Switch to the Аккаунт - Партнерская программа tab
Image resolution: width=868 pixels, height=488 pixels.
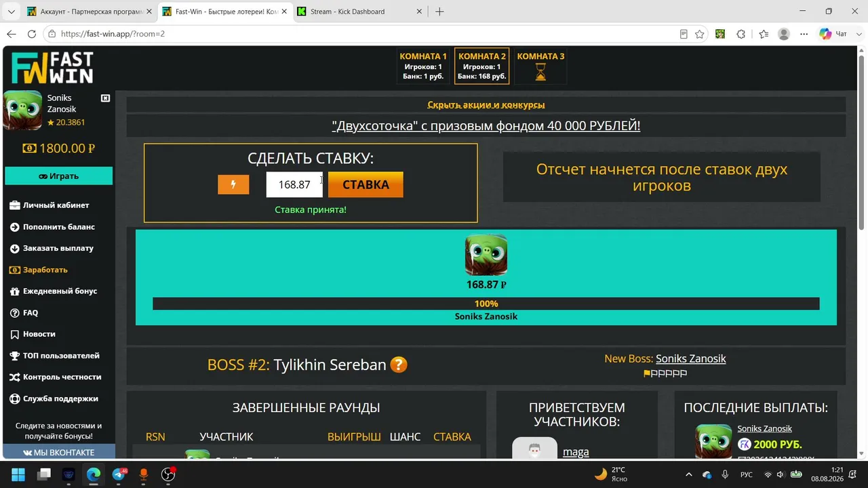coord(88,12)
